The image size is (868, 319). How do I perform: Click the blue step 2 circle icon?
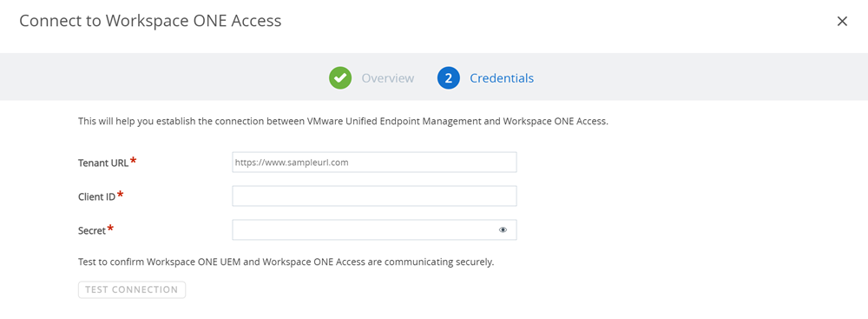pos(449,78)
